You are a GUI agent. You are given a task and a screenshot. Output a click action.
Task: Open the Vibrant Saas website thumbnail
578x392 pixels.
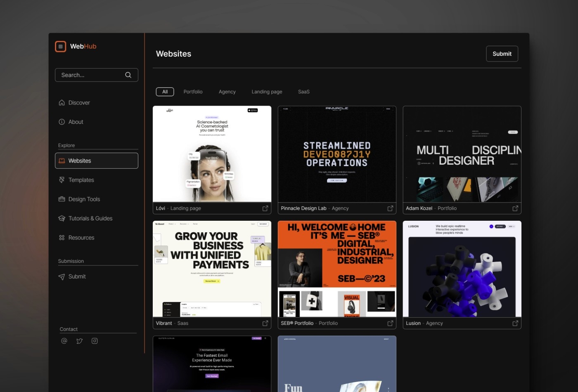[x=212, y=268]
